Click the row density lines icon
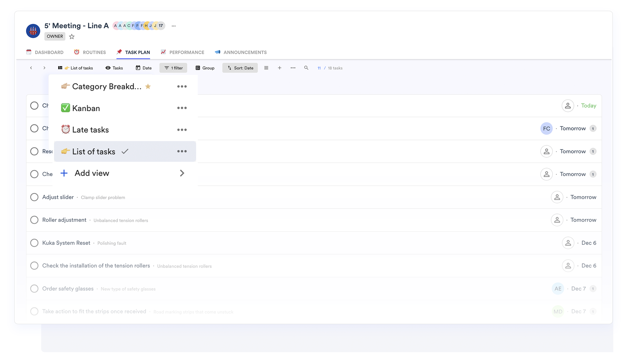This screenshot has width=627, height=364. click(x=266, y=68)
